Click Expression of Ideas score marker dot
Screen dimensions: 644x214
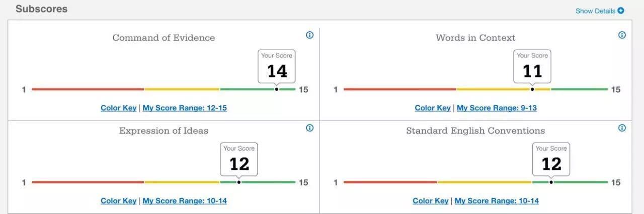point(239,182)
